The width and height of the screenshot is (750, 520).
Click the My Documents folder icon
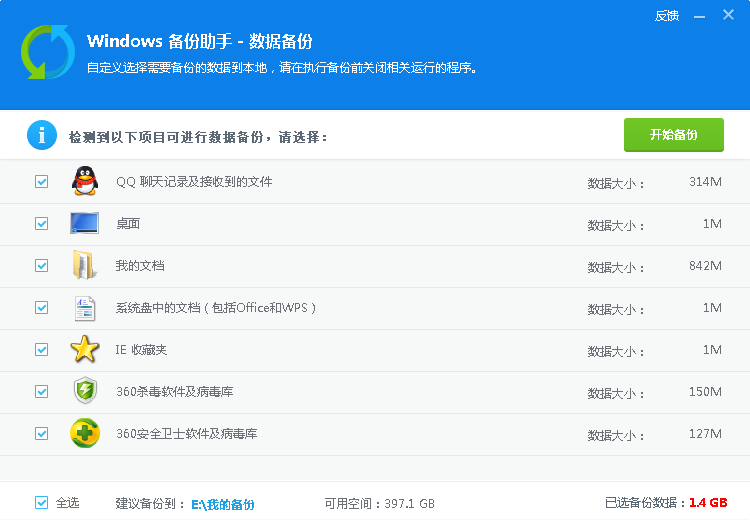[x=85, y=265]
